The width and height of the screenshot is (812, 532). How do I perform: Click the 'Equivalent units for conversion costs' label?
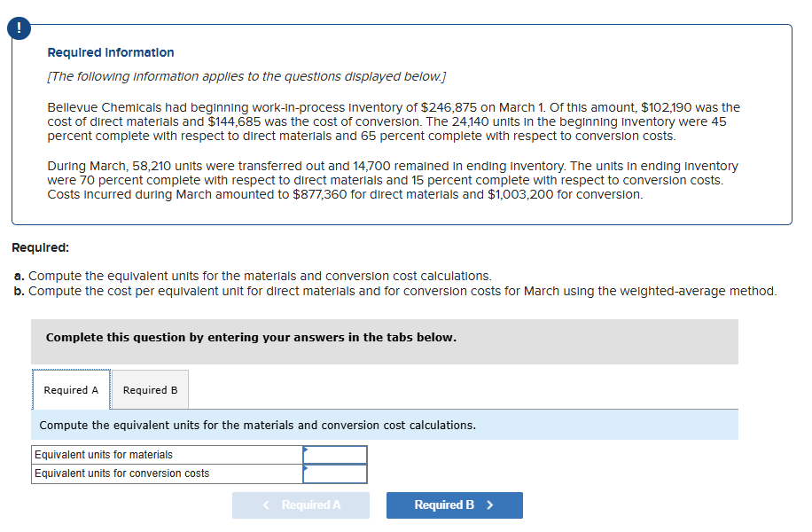tap(122, 473)
